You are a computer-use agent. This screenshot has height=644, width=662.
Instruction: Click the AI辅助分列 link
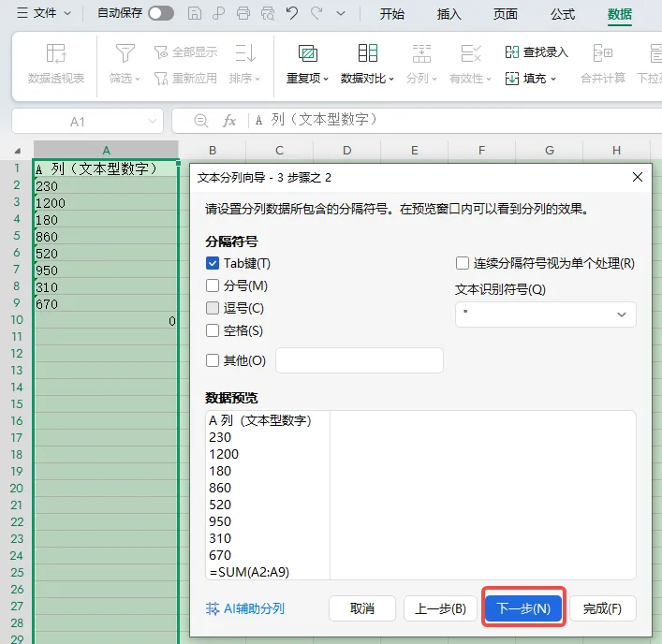point(254,608)
